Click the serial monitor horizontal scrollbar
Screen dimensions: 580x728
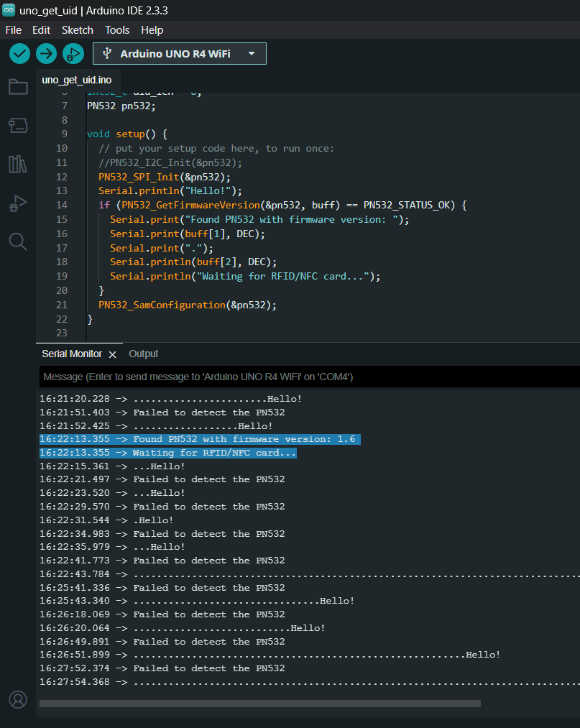click(x=260, y=704)
